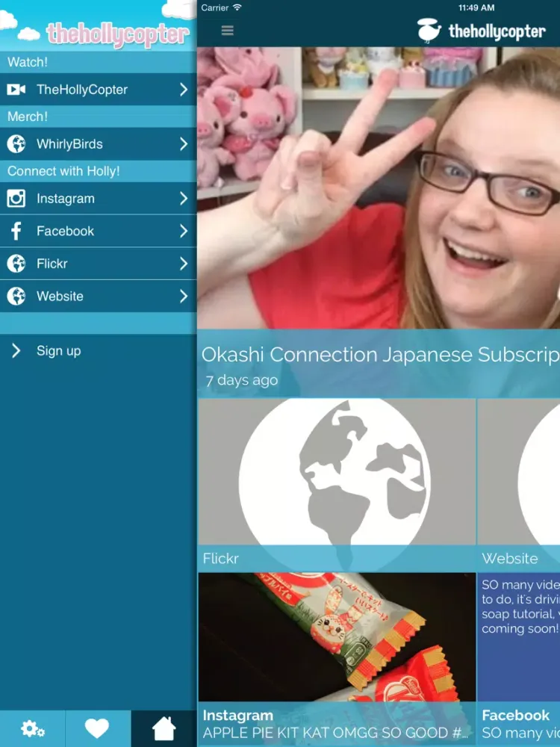Tap the hamburger menu icon
This screenshot has width=560, height=747.
[x=227, y=31]
